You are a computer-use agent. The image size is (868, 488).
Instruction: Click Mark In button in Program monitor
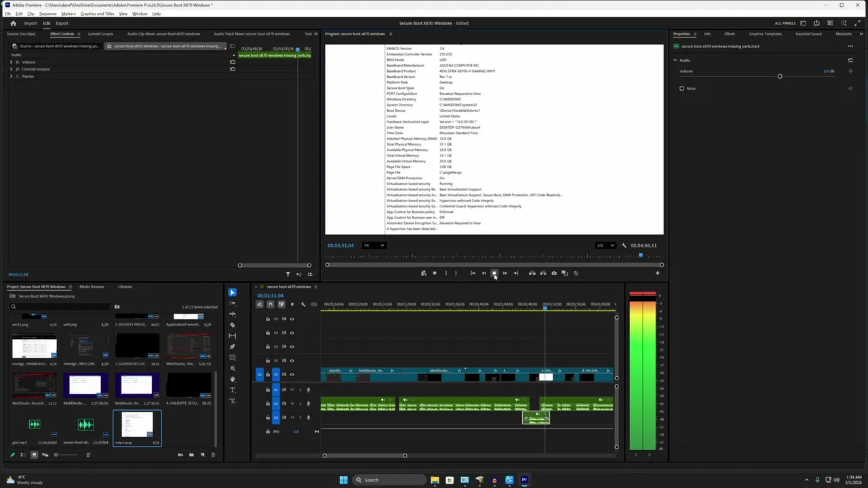point(446,273)
